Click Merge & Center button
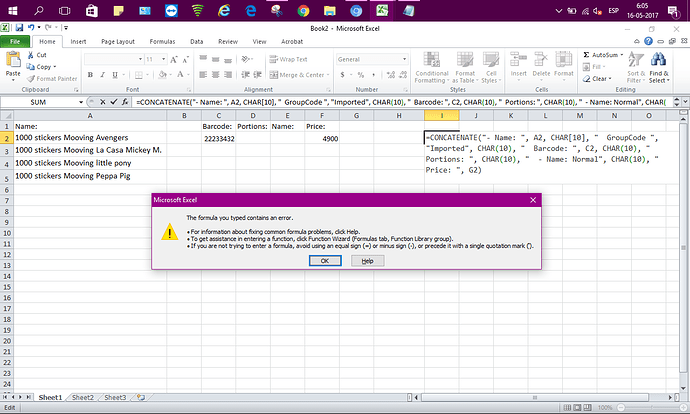The height and width of the screenshot is (414, 690). click(299, 75)
